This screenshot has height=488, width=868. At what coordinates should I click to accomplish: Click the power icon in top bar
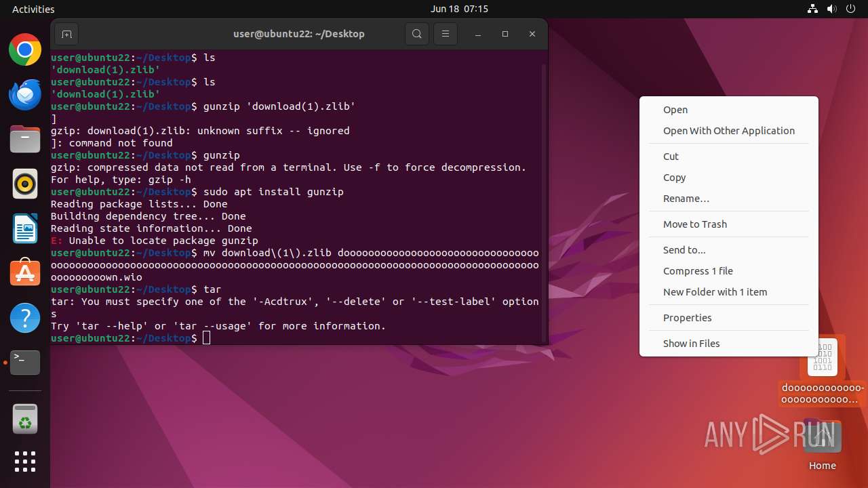pyautogui.click(x=850, y=9)
